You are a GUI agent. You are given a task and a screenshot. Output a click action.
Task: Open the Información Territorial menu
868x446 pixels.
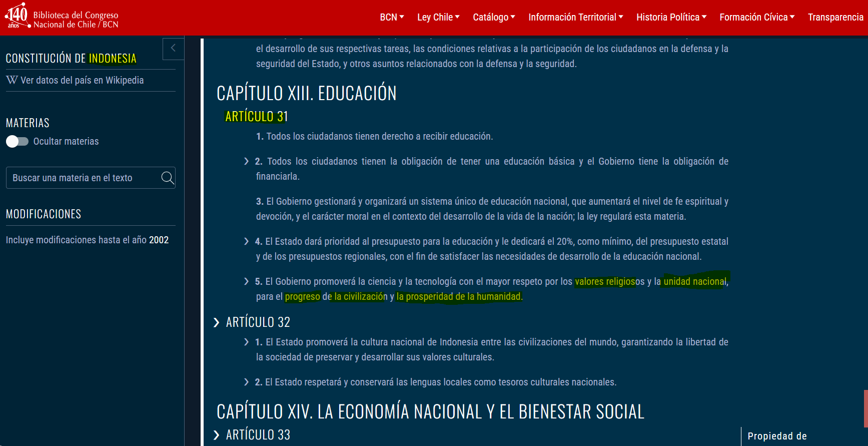pyautogui.click(x=576, y=18)
